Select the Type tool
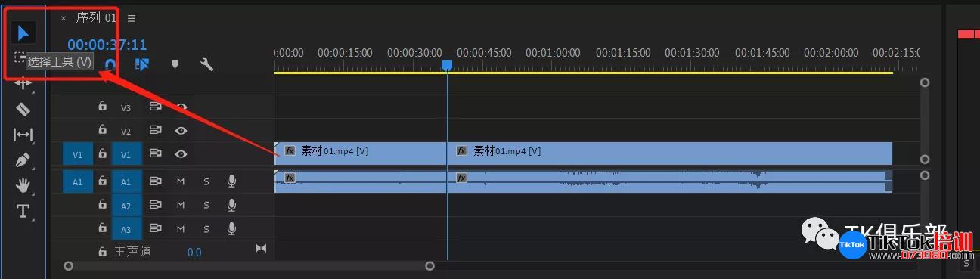The height and width of the screenshot is (279, 980). 23,211
